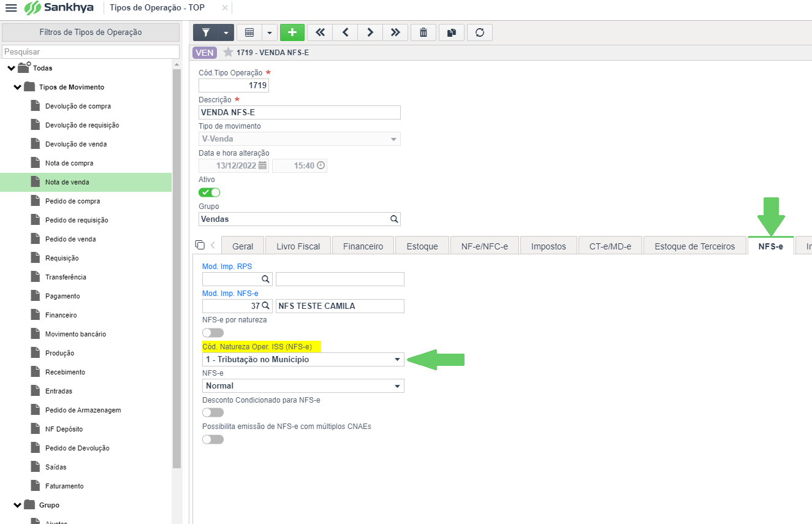The width and height of the screenshot is (812, 524).
Task: Toggle Desconto Condicionado para NFS-e
Action: (213, 412)
